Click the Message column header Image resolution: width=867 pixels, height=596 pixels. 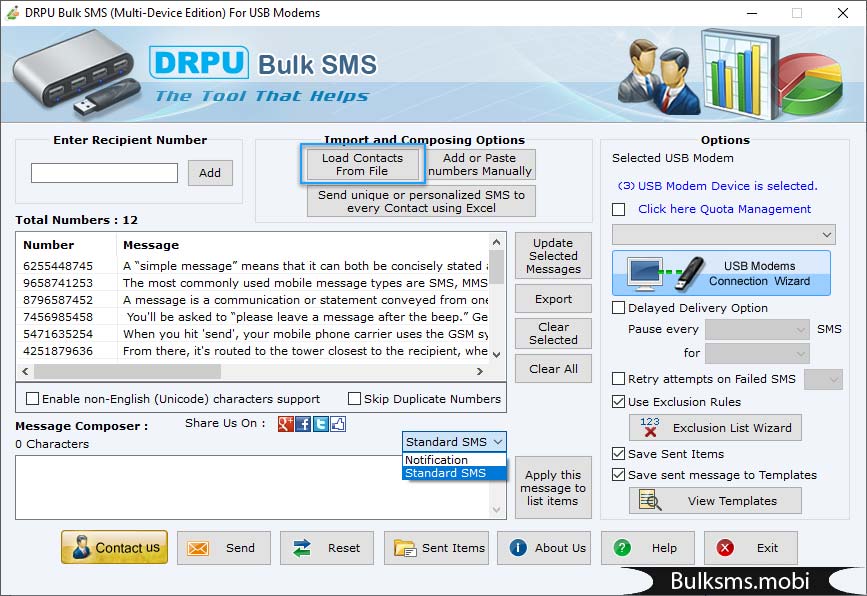303,245
